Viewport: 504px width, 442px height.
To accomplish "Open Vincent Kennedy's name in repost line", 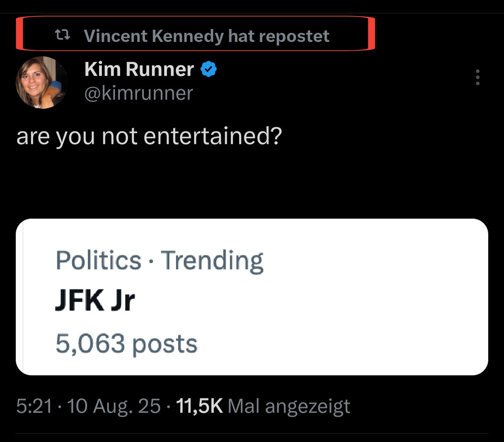I will [x=154, y=36].
